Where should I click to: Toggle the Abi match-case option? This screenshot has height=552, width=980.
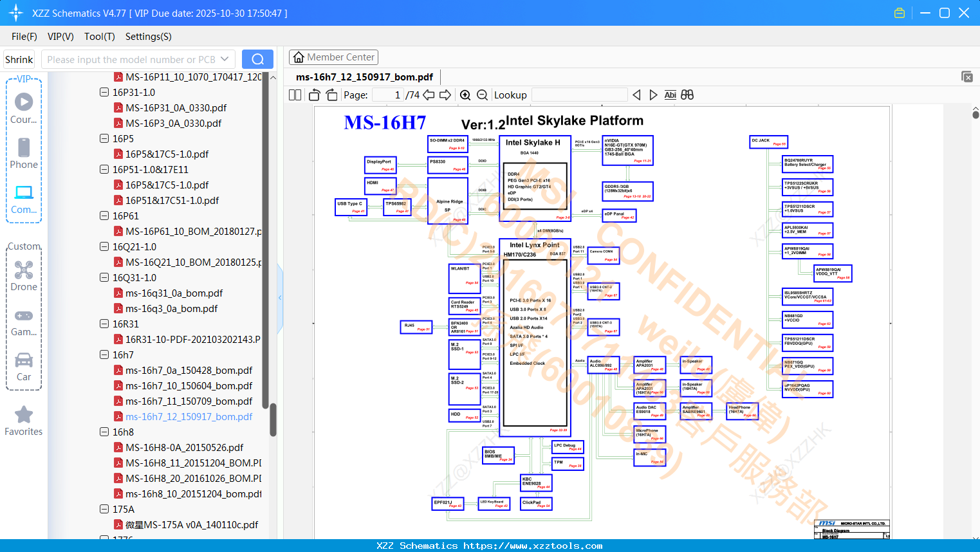[670, 95]
